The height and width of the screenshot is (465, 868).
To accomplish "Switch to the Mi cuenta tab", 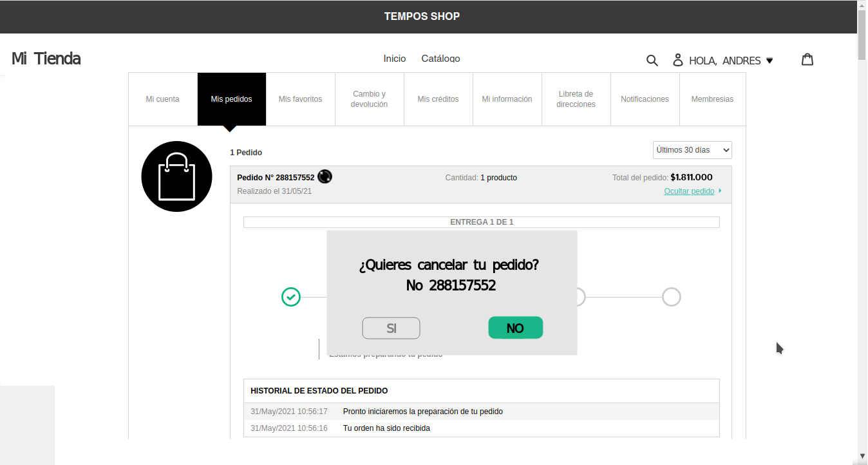I will (163, 99).
